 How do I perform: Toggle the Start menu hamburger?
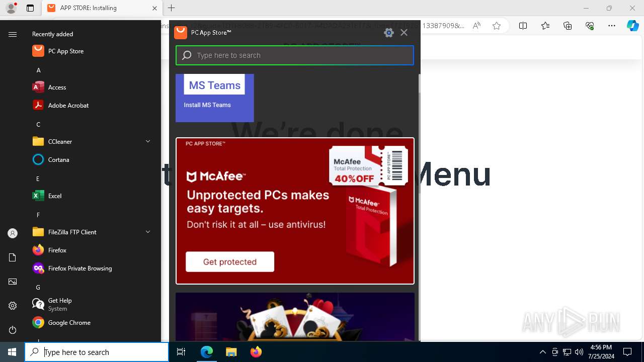pyautogui.click(x=13, y=34)
